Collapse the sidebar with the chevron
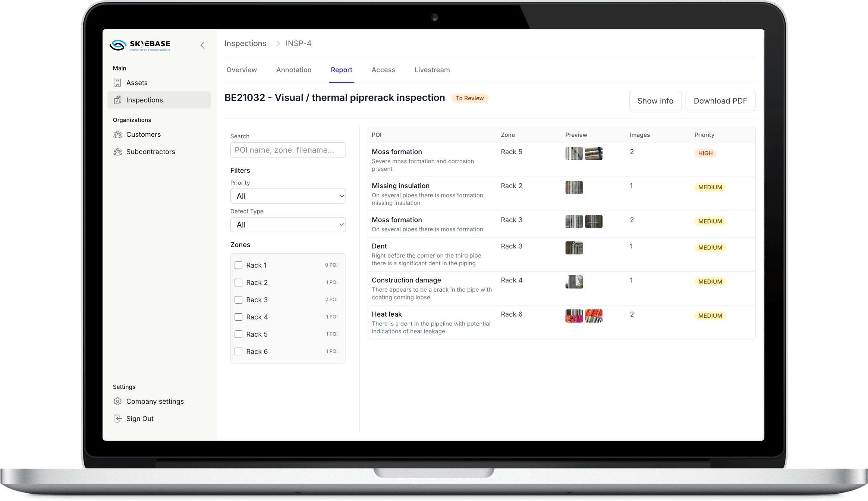Image resolution: width=868 pixels, height=501 pixels. point(202,45)
